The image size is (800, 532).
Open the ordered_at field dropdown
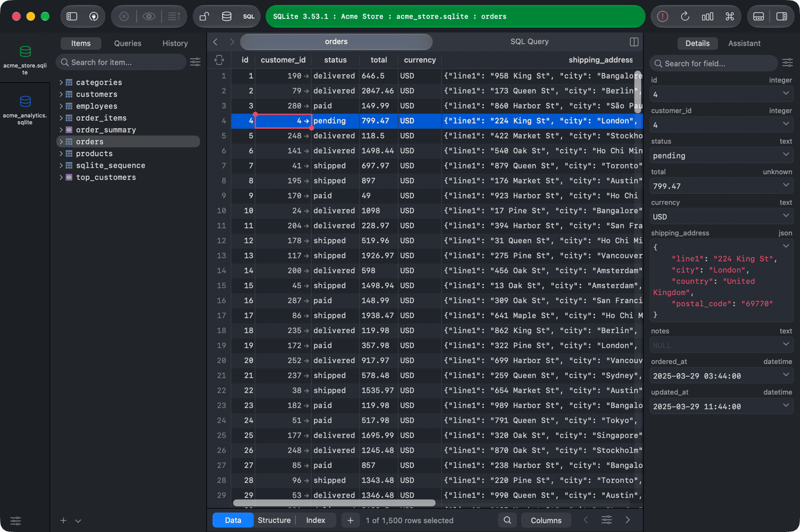(x=785, y=375)
